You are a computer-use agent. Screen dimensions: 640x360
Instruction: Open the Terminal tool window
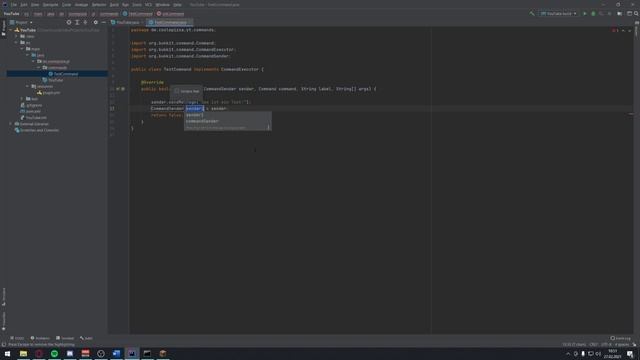click(65, 338)
